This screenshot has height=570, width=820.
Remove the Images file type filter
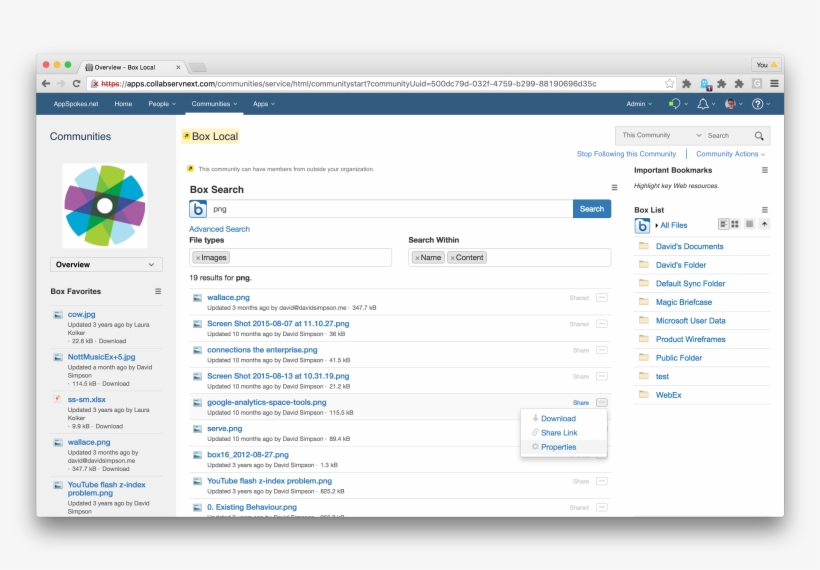point(198,258)
